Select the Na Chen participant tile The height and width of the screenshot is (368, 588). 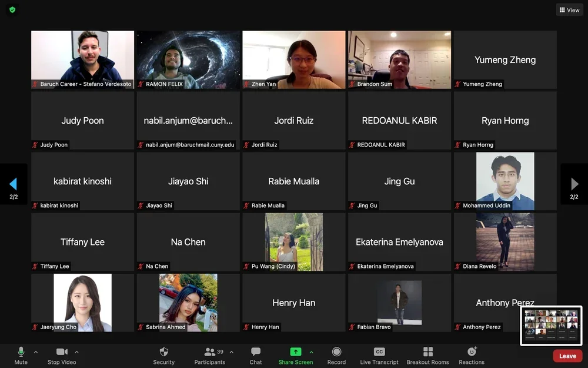(188, 242)
